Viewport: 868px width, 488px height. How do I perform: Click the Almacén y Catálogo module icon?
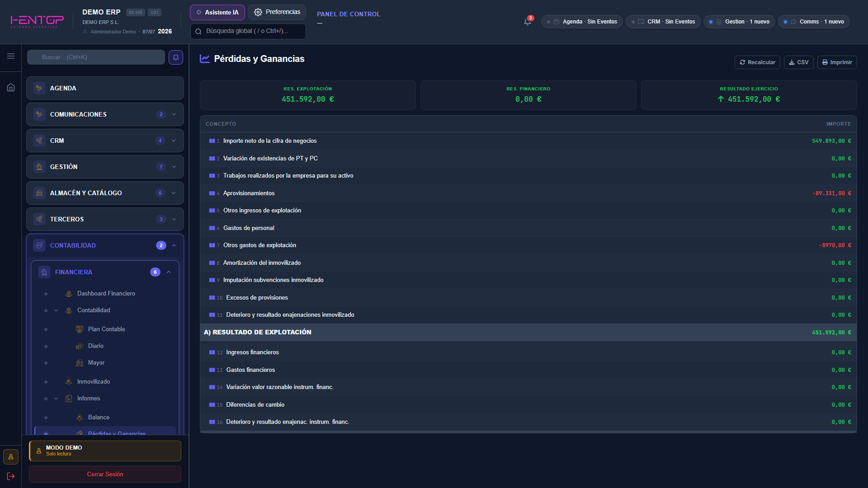pos(39,193)
